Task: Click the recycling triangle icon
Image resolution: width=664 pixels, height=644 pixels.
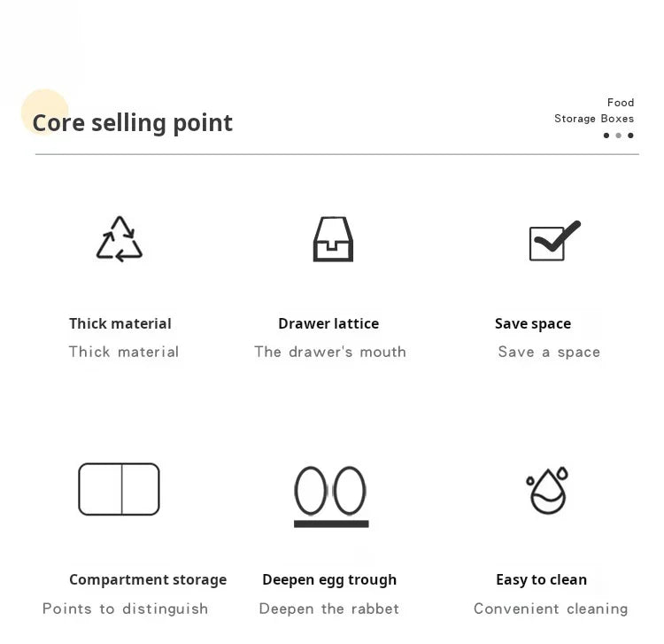Action: click(120, 239)
